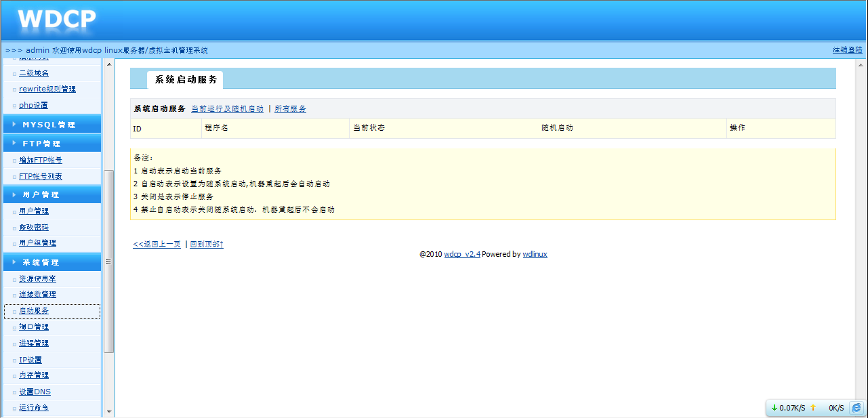Image resolution: width=868 pixels, height=418 pixels.
Task: Collapse the 用户管理 section header
Action: tap(52, 194)
